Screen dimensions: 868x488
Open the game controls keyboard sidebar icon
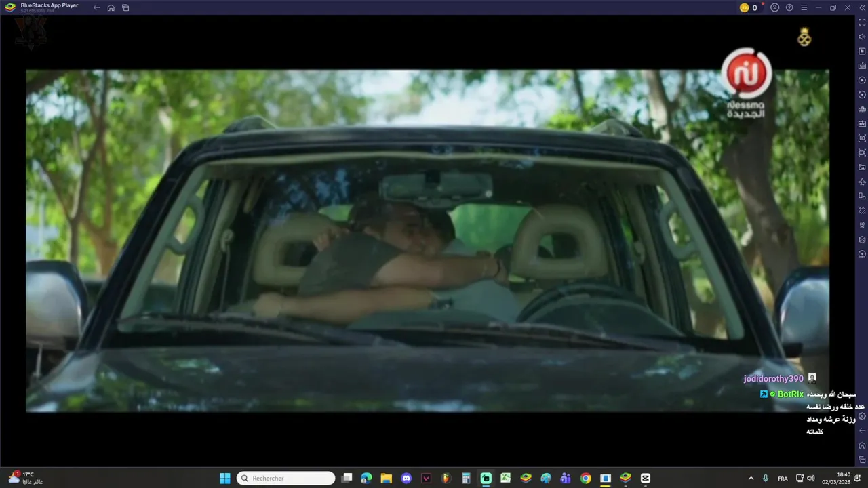(x=862, y=66)
